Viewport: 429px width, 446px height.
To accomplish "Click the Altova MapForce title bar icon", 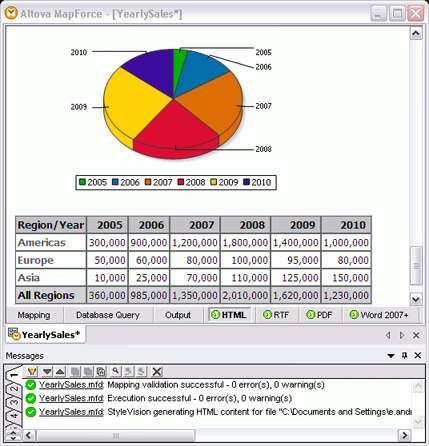I will pyautogui.click(x=11, y=13).
